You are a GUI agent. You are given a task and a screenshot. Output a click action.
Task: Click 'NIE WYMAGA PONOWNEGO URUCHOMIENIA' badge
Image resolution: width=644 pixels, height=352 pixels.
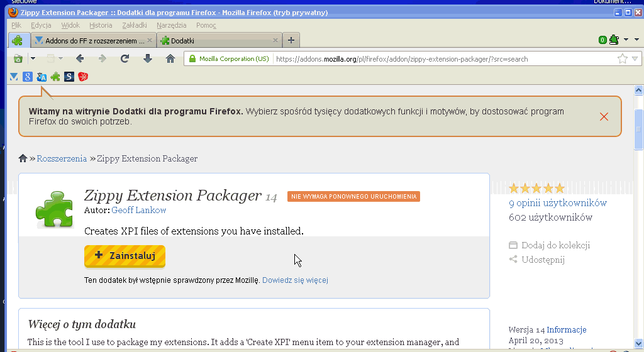click(353, 197)
